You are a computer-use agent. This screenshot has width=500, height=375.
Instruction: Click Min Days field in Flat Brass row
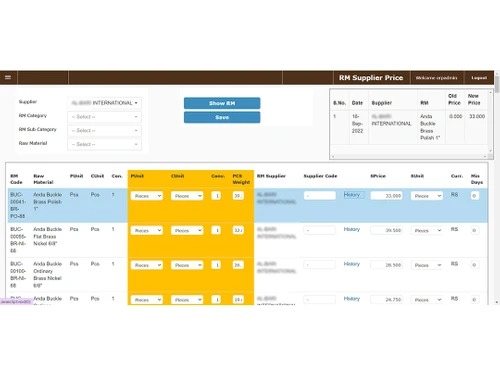(475, 230)
